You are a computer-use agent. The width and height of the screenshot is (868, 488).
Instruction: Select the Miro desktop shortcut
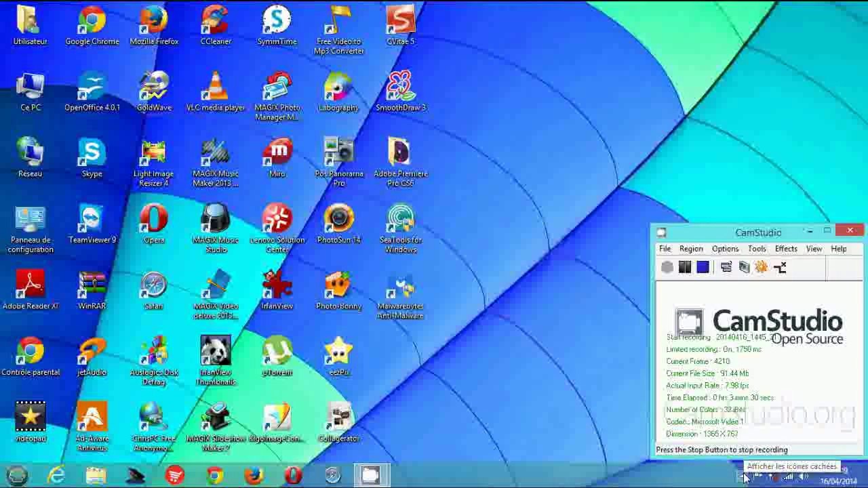pyautogui.click(x=277, y=158)
